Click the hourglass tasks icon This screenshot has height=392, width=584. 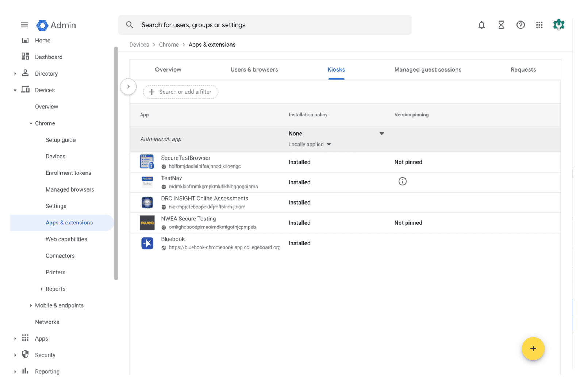[501, 25]
